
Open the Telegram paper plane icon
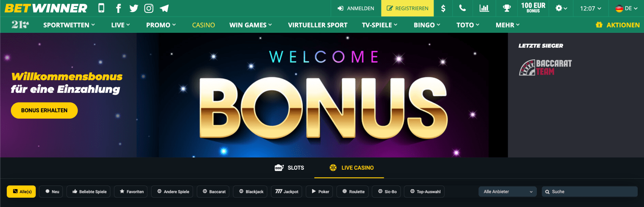(164, 8)
